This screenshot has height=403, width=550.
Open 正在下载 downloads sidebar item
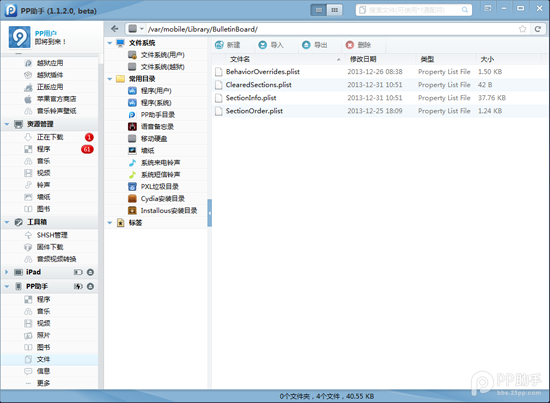(49, 137)
